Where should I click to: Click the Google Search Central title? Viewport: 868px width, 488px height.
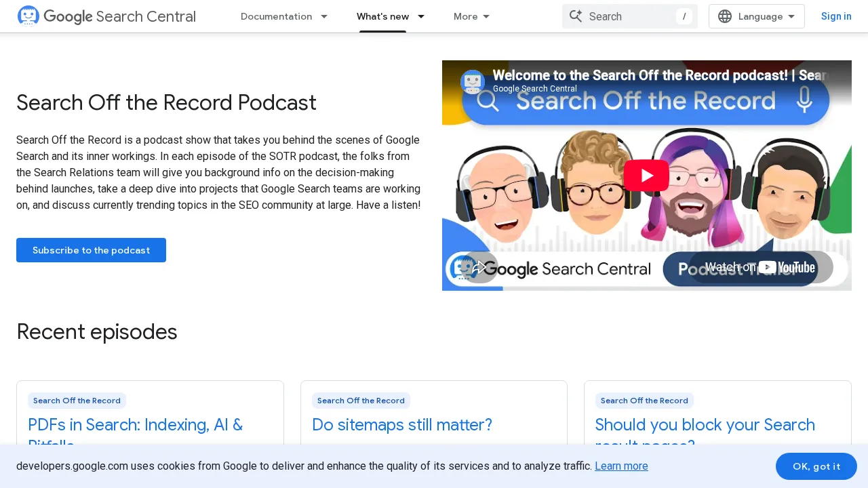pos(120,16)
